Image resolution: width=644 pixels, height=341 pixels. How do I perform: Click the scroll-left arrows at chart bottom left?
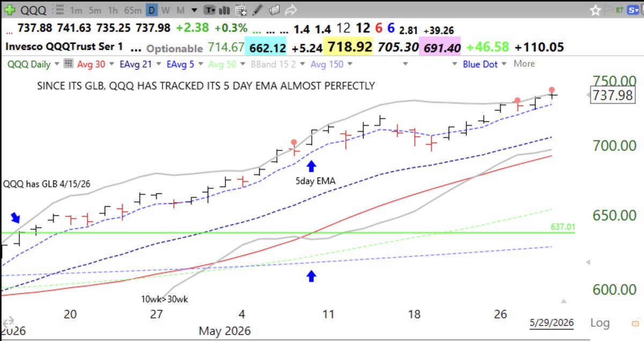tap(8, 322)
